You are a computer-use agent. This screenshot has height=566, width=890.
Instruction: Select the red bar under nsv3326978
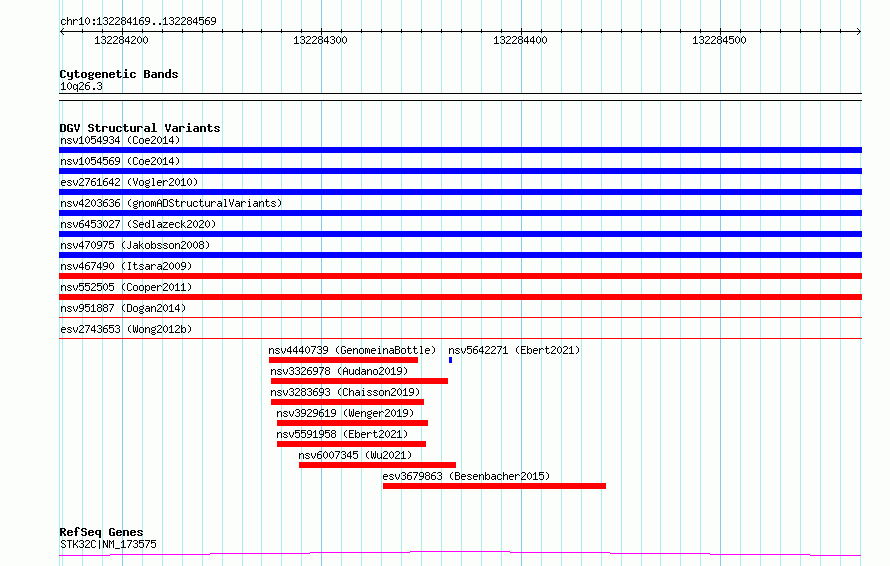pos(359,381)
